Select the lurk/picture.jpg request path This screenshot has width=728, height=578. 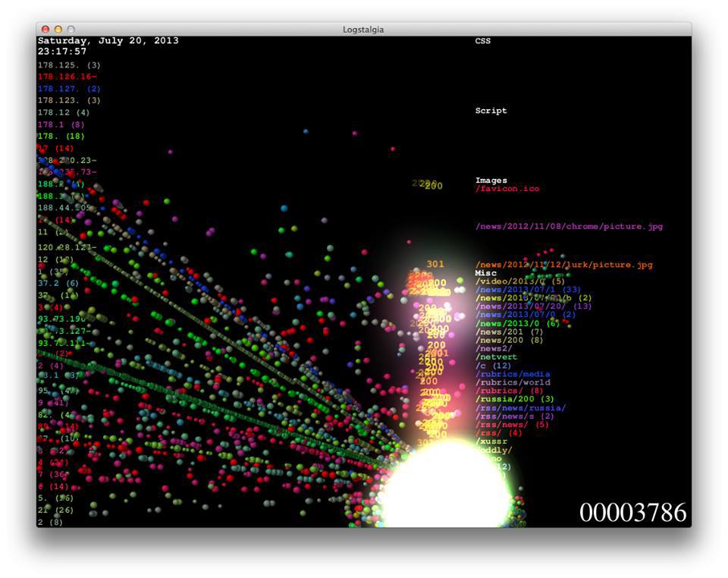[x=564, y=265]
